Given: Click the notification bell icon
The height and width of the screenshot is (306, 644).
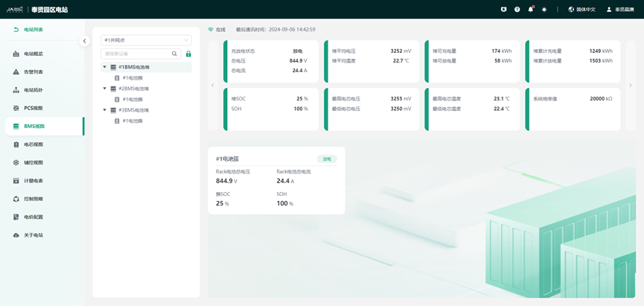Looking at the screenshot, I should point(531,10).
